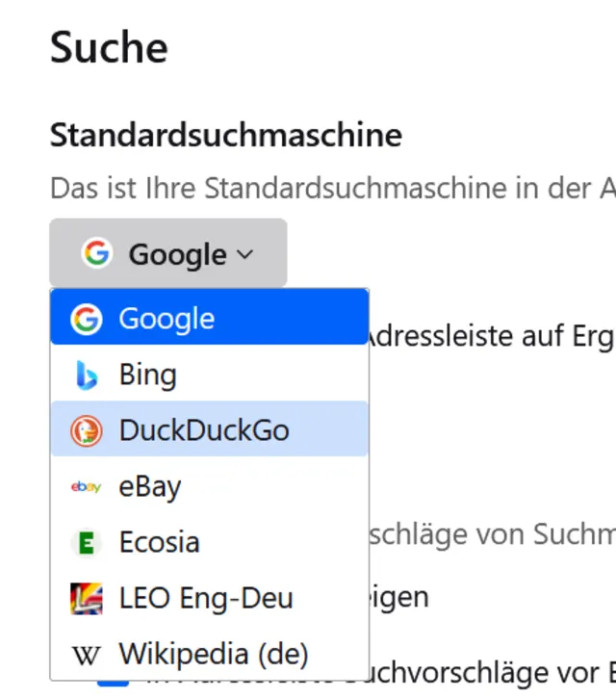The image size is (616, 699).
Task: Choose Wikipedia (de) entry
Action: tap(213, 655)
